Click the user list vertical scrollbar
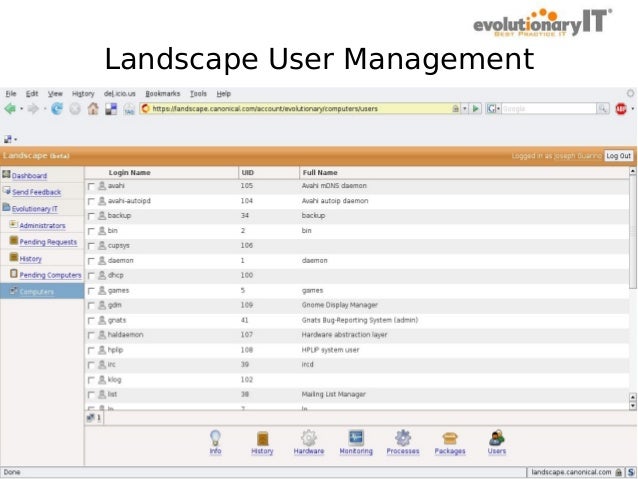This screenshot has height=479, width=638. [x=633, y=232]
